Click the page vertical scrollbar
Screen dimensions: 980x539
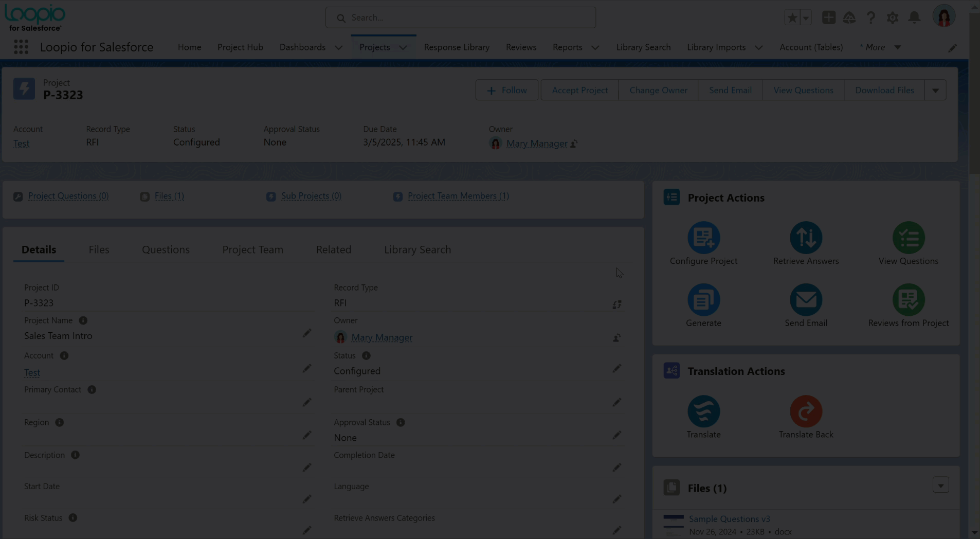(x=974, y=94)
